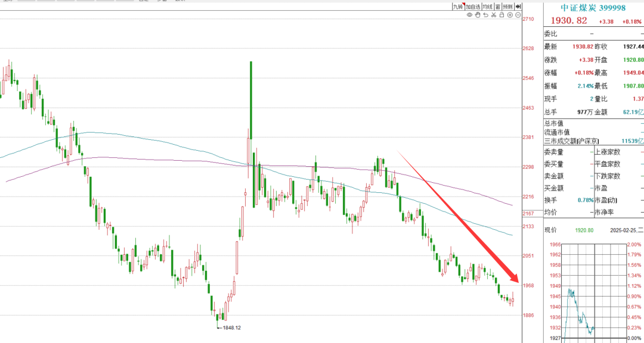Zoom in with the plus circle icon

(x=510, y=15)
